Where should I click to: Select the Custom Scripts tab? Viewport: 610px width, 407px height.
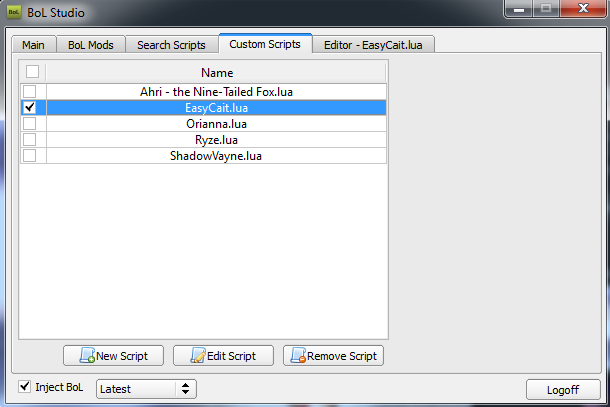[265, 44]
